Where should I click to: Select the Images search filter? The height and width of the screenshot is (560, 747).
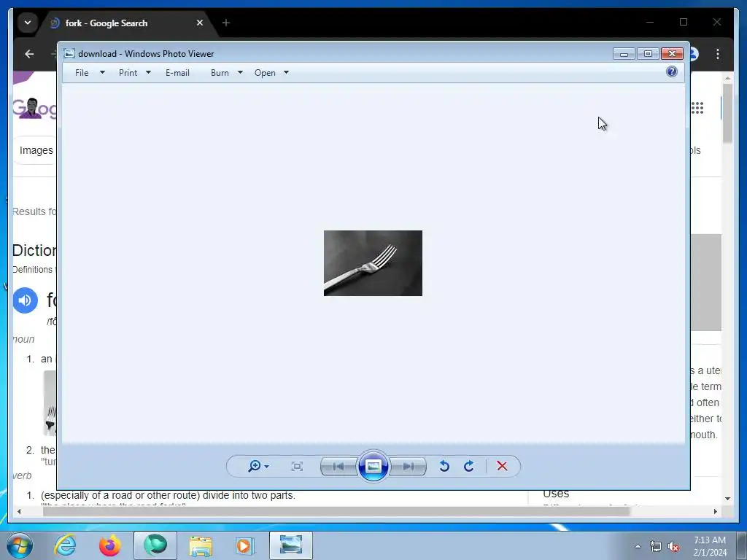(x=35, y=150)
